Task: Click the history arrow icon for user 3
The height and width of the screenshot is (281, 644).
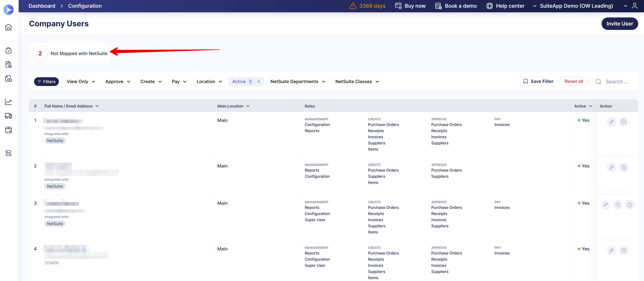Action: click(x=617, y=205)
